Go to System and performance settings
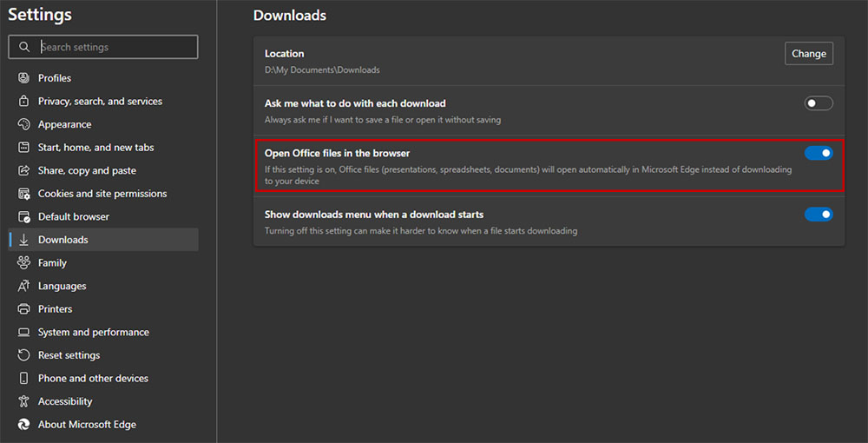The image size is (868, 443). tap(93, 332)
